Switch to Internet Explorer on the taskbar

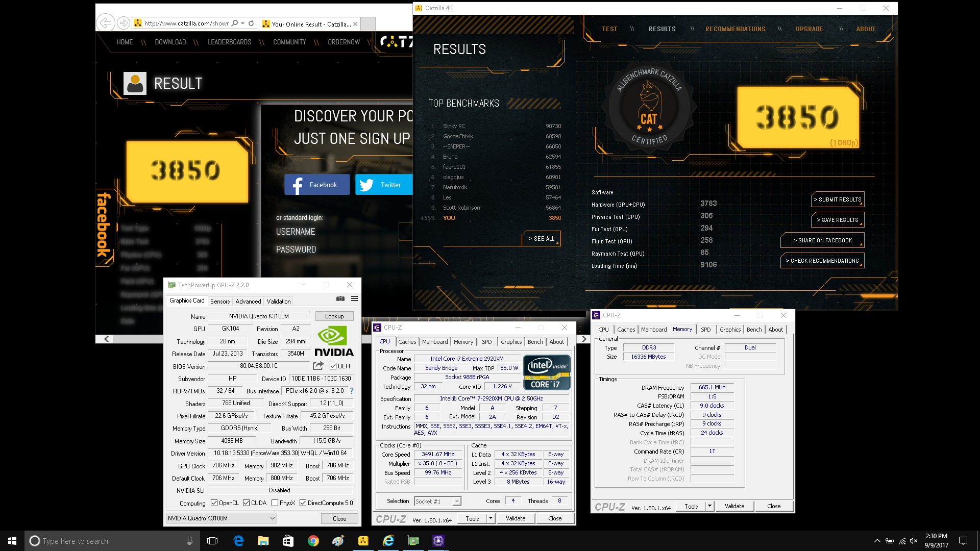click(388, 541)
